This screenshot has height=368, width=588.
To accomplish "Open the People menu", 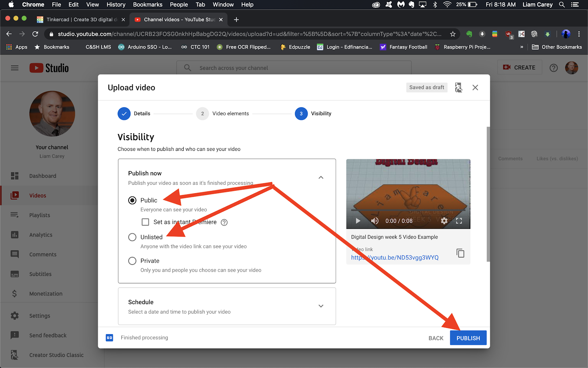I will (x=179, y=4).
